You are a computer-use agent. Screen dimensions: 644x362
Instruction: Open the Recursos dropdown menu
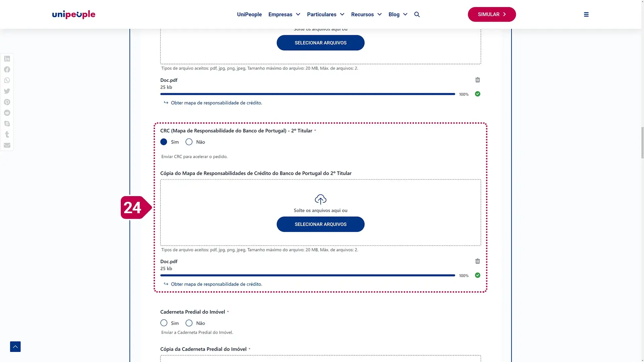click(366, 14)
